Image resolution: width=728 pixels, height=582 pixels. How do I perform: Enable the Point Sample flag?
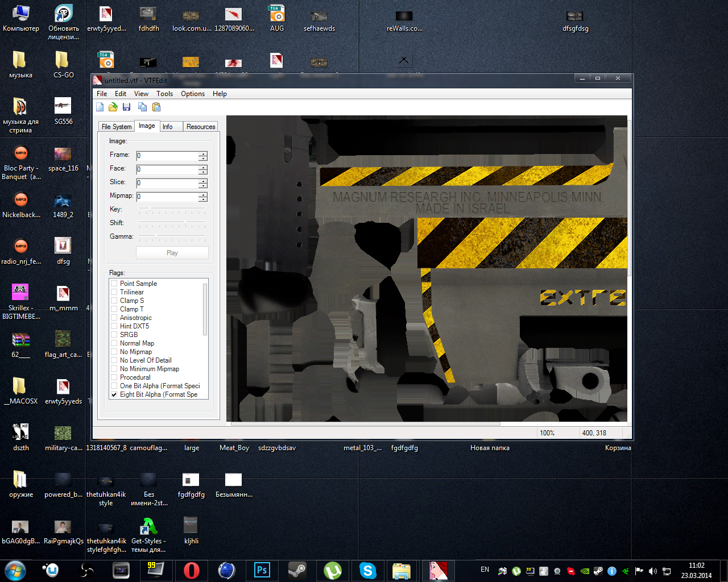click(x=114, y=284)
